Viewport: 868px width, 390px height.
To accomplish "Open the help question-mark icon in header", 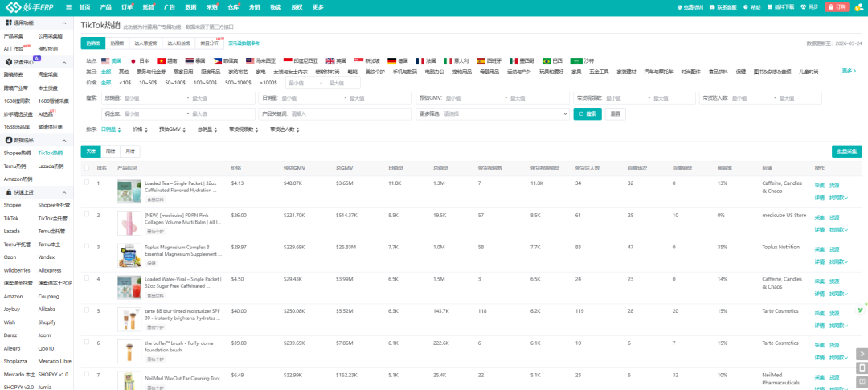I will click(x=746, y=7).
